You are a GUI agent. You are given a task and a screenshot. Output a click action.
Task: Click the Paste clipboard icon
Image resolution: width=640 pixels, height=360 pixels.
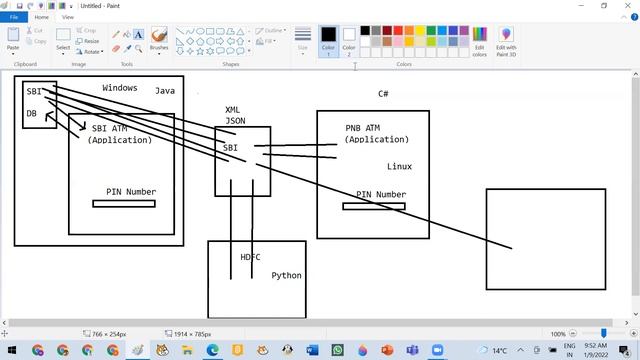click(13, 35)
